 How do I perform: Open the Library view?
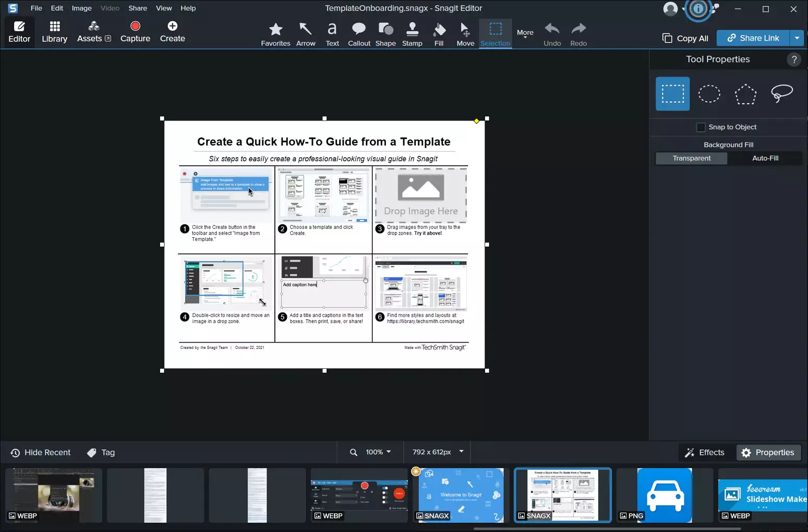point(54,32)
